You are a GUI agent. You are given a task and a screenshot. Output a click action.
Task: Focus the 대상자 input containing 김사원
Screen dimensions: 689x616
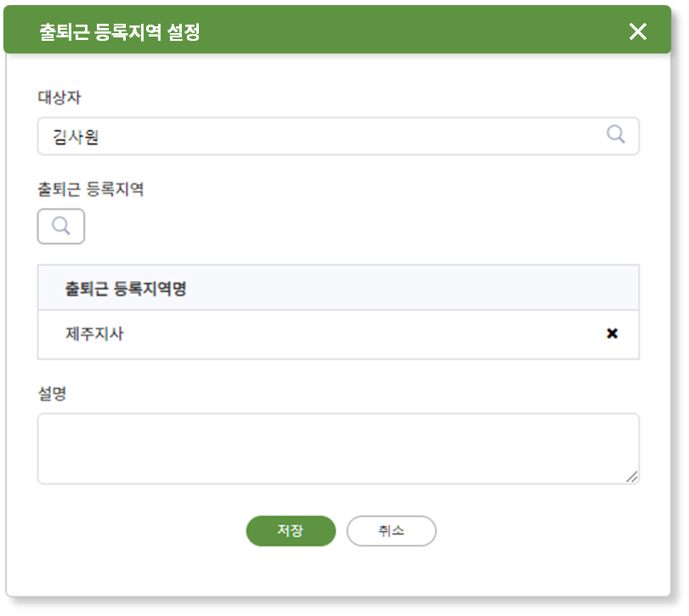click(338, 136)
